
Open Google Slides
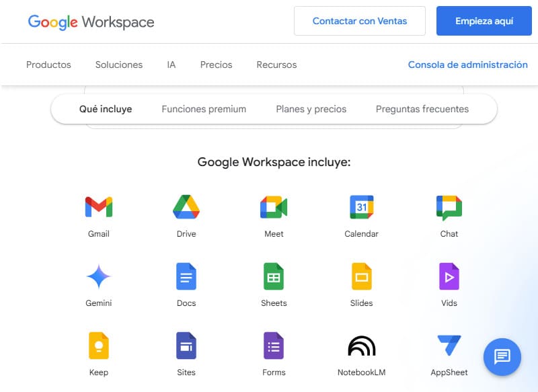361,276
